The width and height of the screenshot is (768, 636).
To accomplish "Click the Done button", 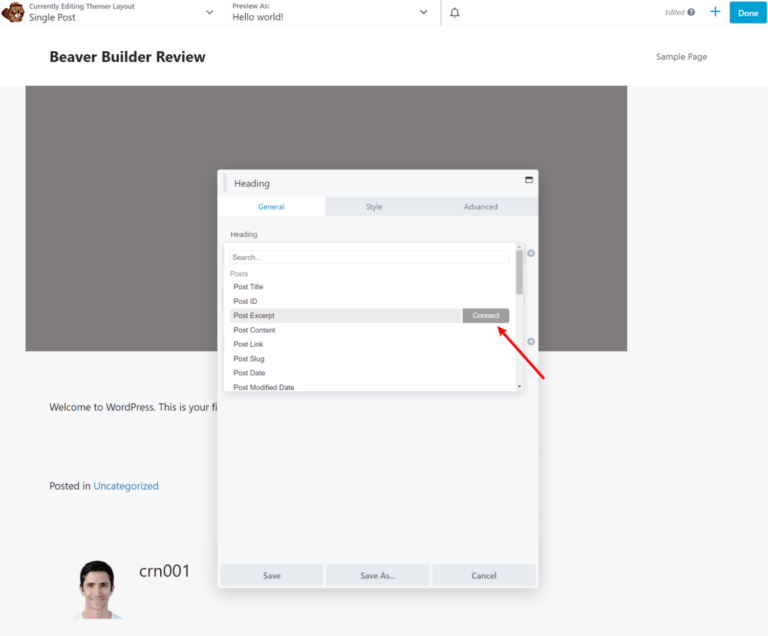I will (748, 13).
